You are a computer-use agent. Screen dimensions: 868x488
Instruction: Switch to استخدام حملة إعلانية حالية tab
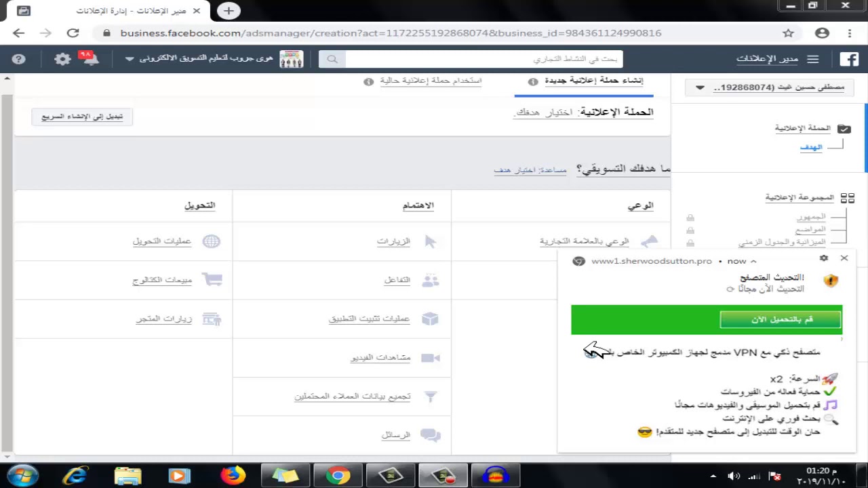(x=431, y=81)
